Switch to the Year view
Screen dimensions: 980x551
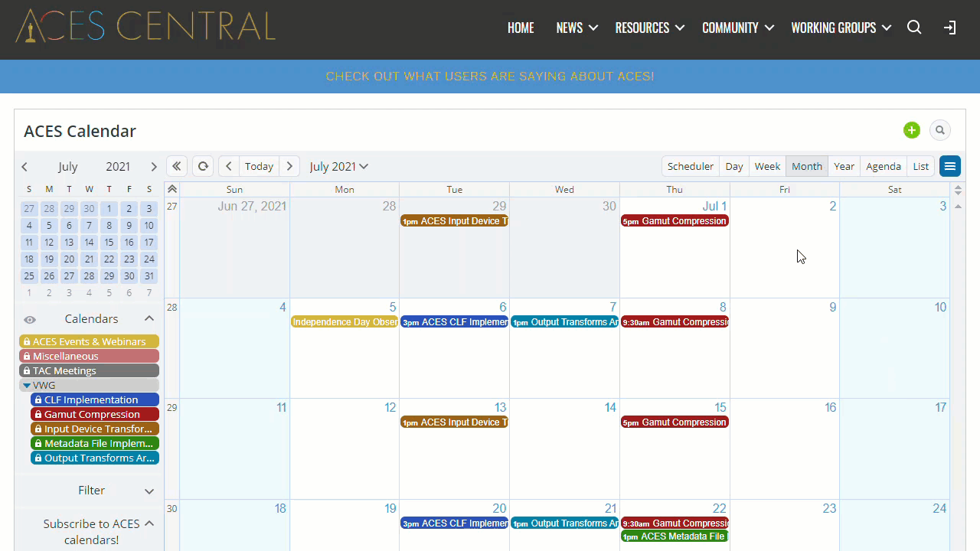pyautogui.click(x=844, y=166)
